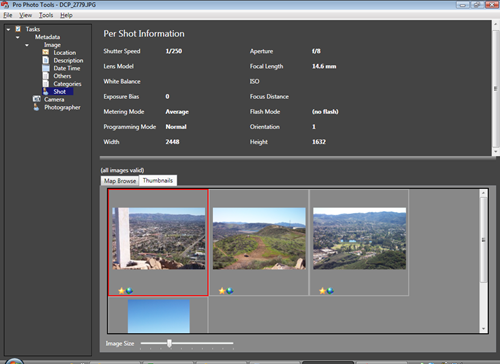Open Date Time metadata section
The width and height of the screenshot is (500, 364).
click(x=67, y=68)
